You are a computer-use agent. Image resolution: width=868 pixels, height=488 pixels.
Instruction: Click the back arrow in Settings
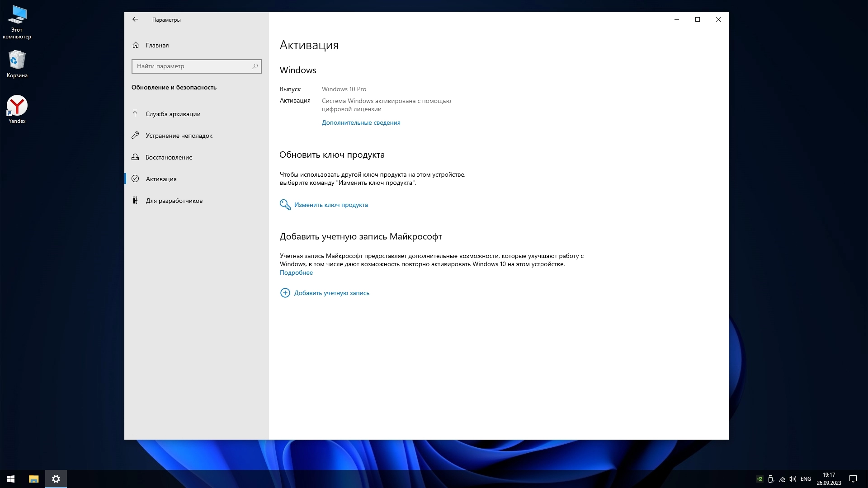135,19
